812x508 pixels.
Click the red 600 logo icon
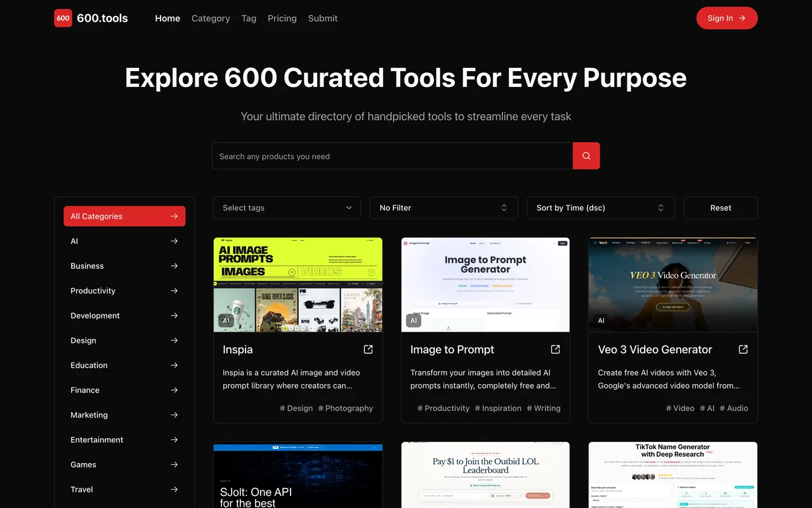click(x=63, y=18)
